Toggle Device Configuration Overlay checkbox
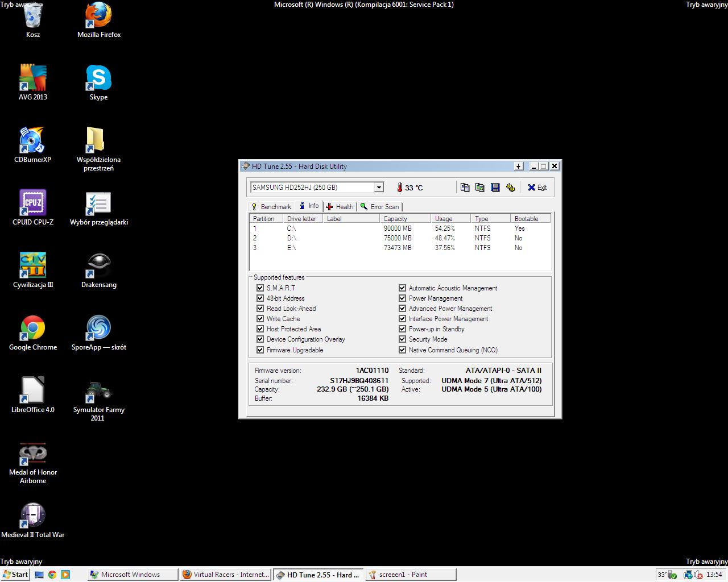Viewport: 728px width, 582px height. pos(260,339)
